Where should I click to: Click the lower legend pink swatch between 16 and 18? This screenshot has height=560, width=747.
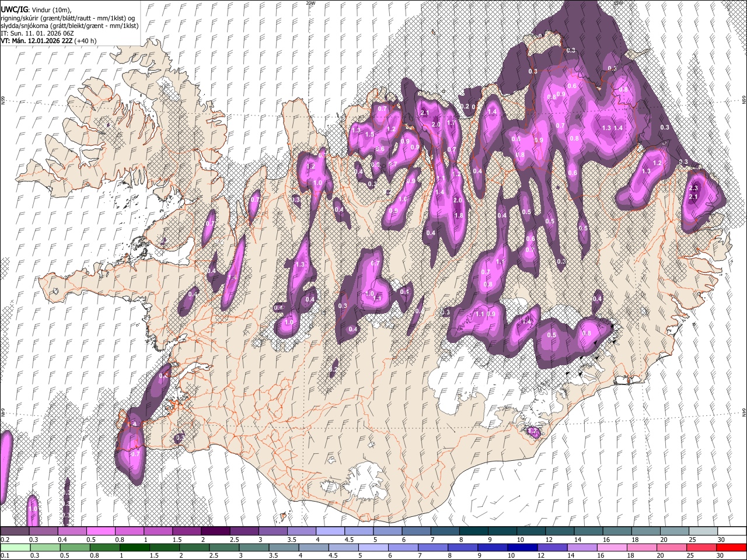click(613, 547)
